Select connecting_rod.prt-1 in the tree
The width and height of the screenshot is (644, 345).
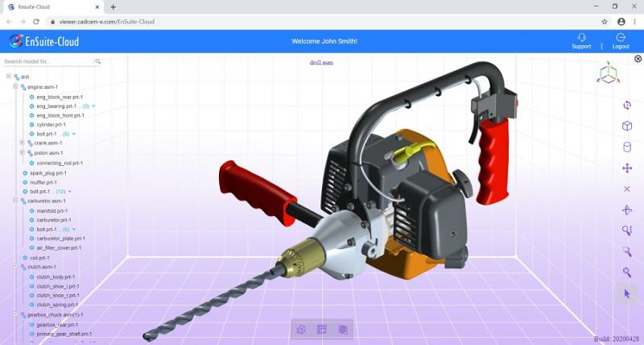coord(60,164)
